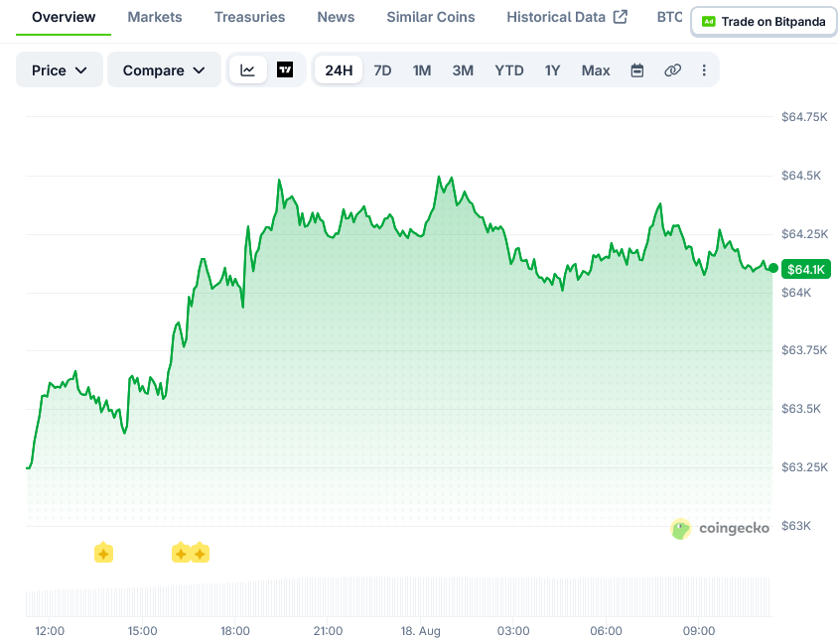Click the Trade on Bitpanda button
This screenshot has width=838, height=644.
(x=765, y=22)
